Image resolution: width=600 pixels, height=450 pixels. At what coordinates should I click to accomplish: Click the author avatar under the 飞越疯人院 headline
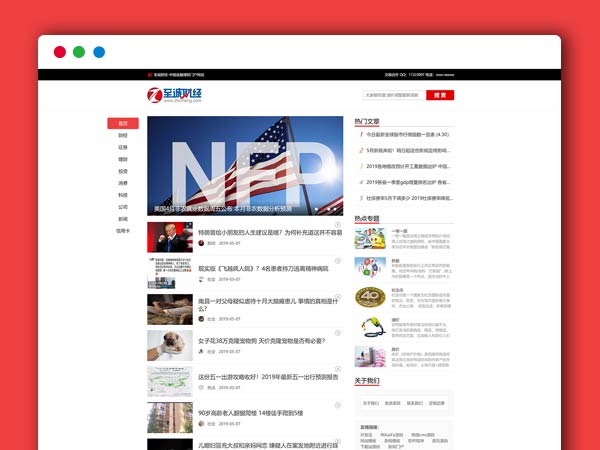pyautogui.click(x=201, y=279)
